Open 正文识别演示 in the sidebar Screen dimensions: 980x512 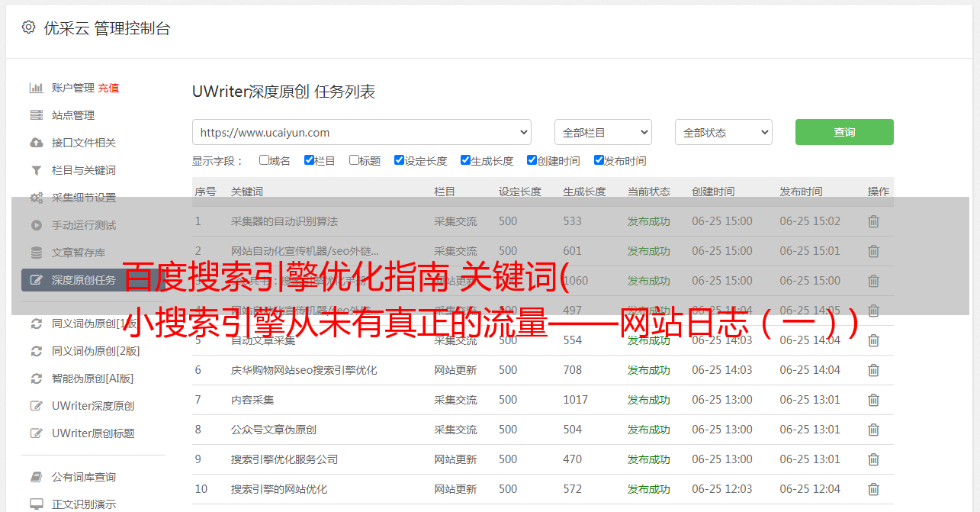[84, 504]
